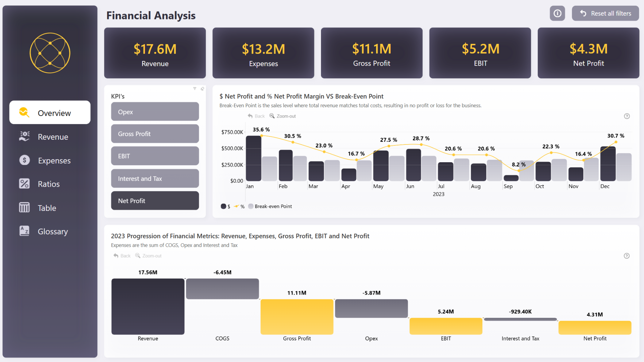Click the Reset all filters button
This screenshot has width=644, height=362.
(x=605, y=13)
